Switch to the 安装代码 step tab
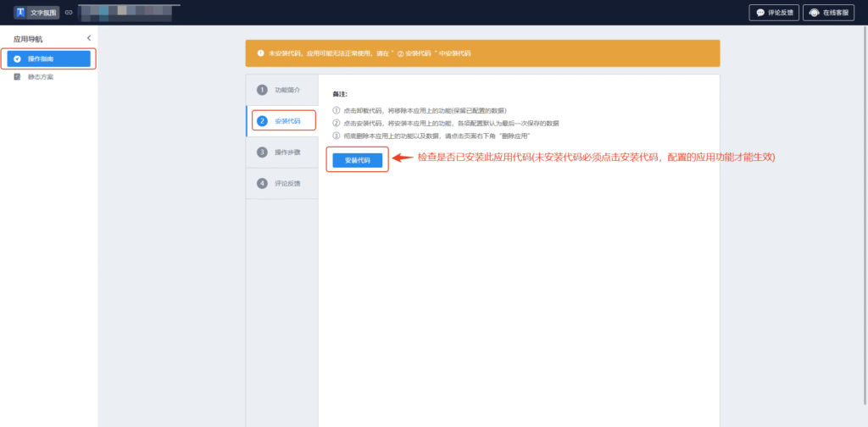868x427 pixels. point(281,121)
